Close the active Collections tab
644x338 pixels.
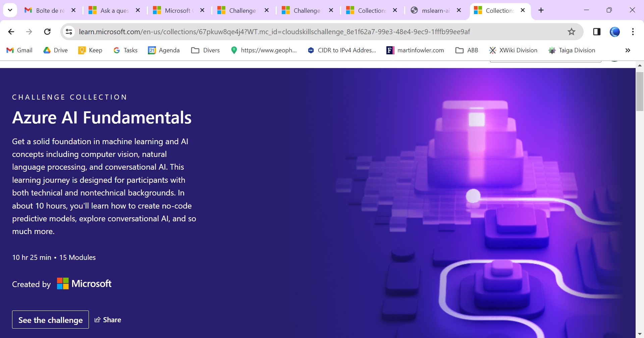pos(523,10)
